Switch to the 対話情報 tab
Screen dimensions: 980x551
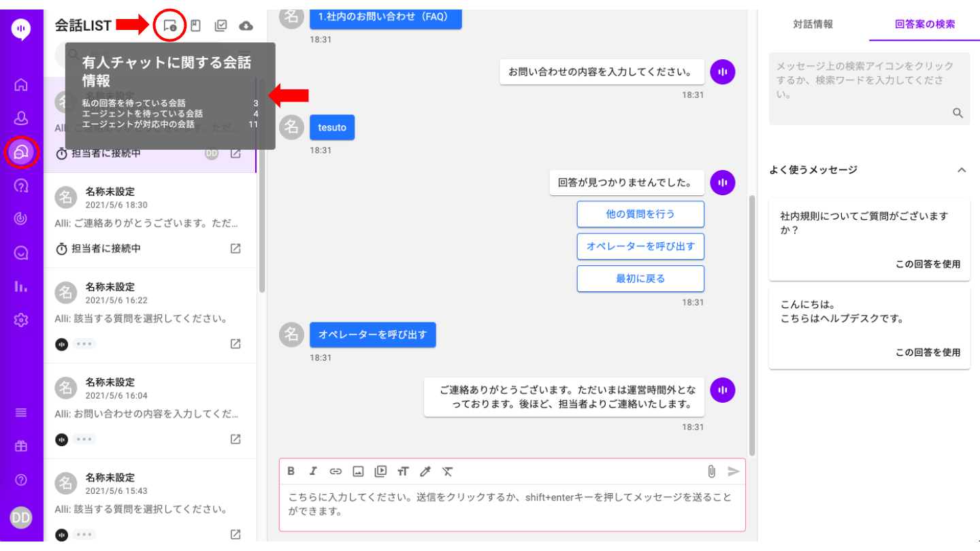pos(813,24)
